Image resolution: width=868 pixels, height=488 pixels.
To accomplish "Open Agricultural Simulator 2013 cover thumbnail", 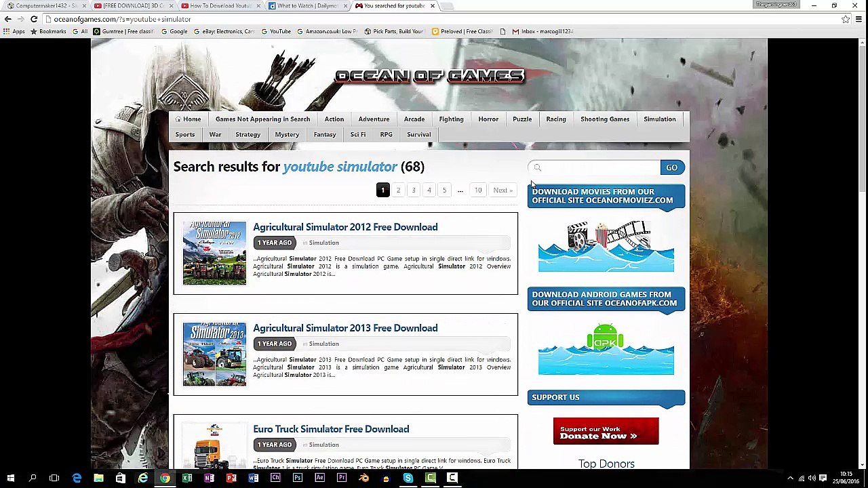I will (x=214, y=354).
